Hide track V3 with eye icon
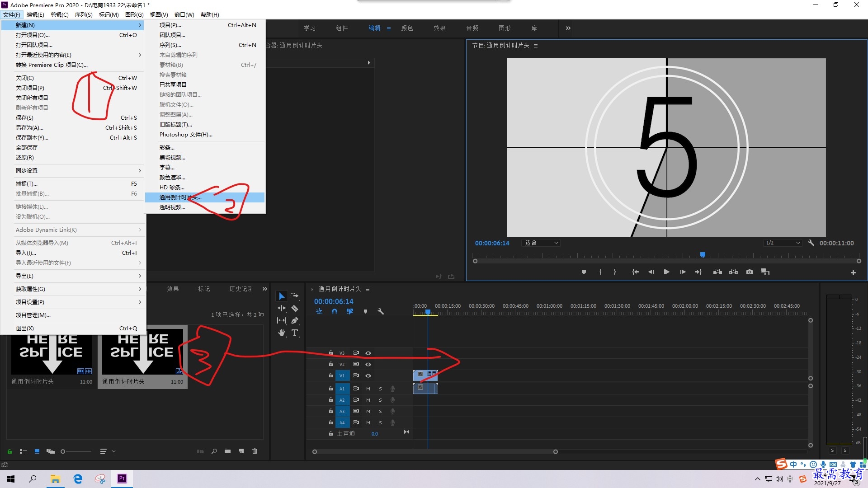 point(368,353)
